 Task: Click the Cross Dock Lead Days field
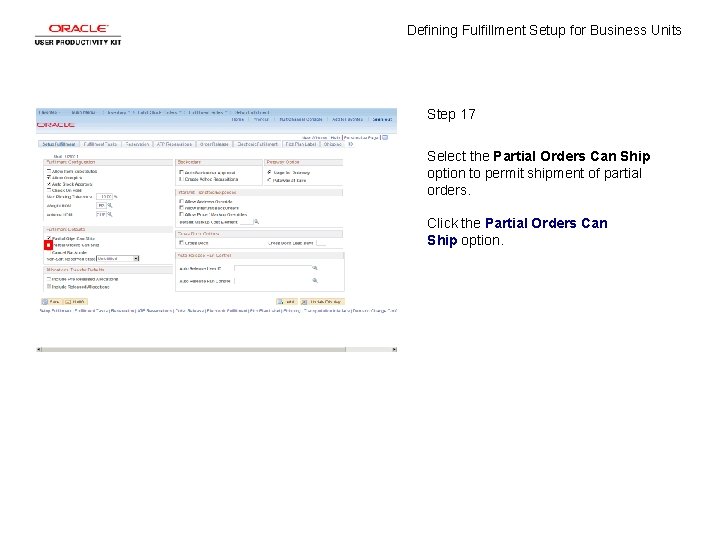coord(321,243)
